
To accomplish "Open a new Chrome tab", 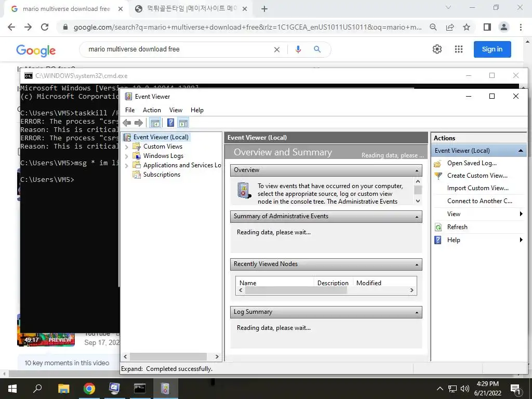I will tap(264, 9).
